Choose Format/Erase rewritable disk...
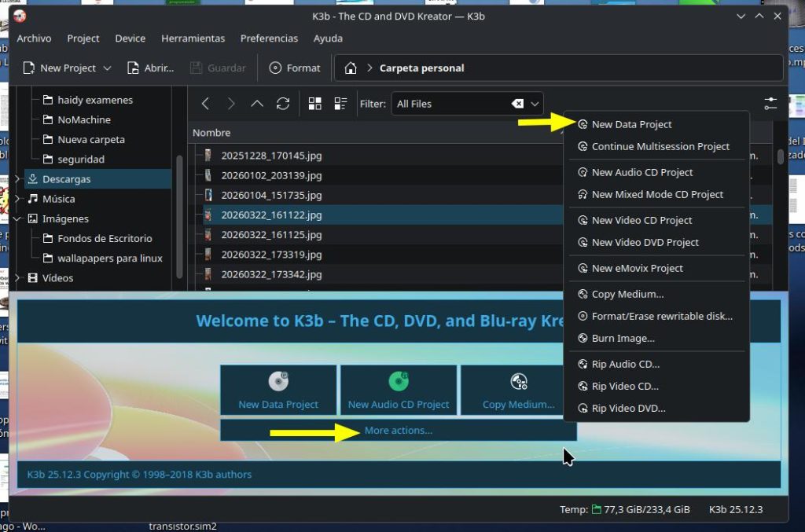This screenshot has height=532, width=805. coord(656,316)
